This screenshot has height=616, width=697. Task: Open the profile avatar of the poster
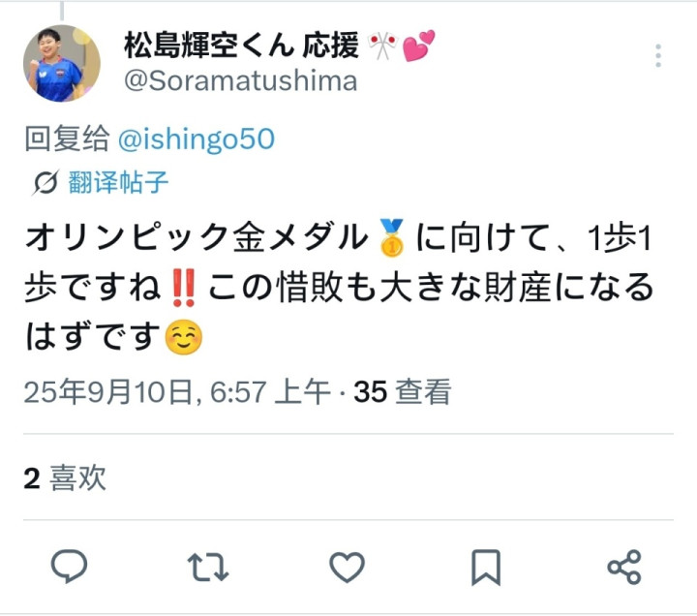coord(61,63)
